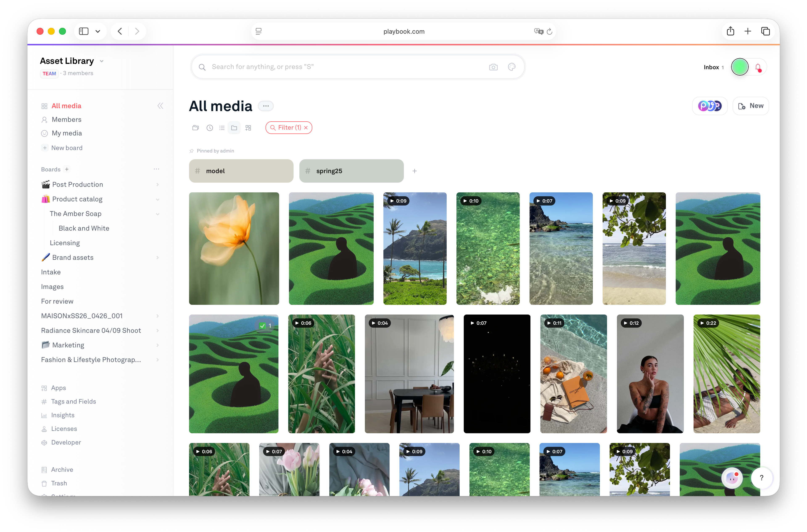Open the 0:12 tattooed model video
Screen dimensions: 807x532
pos(650,374)
